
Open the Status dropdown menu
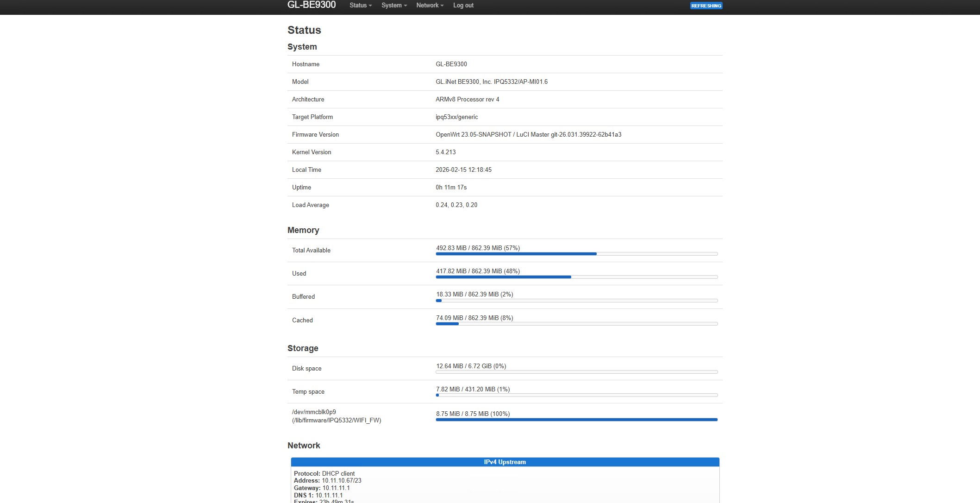360,6
